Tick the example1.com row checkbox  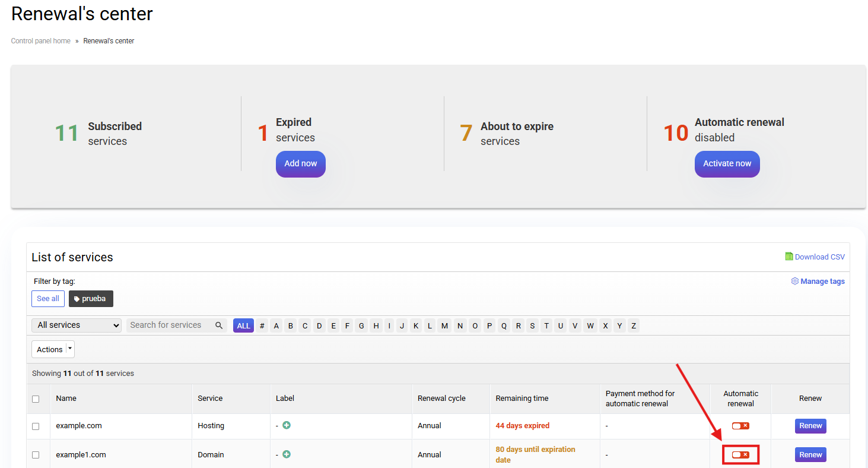pyautogui.click(x=36, y=455)
